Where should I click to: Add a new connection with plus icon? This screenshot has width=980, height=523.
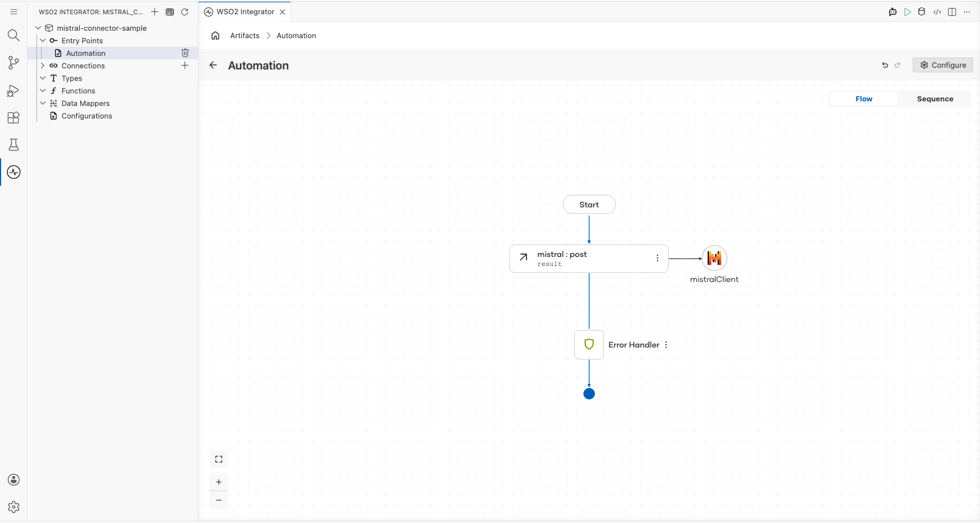[185, 66]
